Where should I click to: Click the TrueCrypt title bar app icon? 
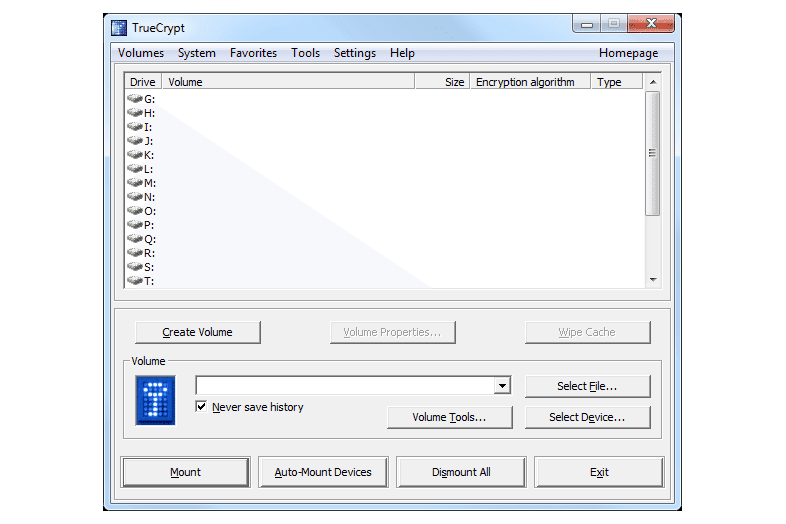119,27
